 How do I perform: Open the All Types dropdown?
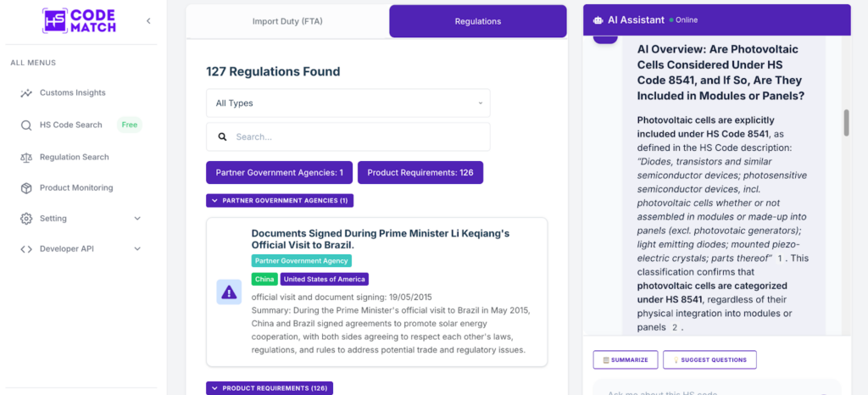coord(348,103)
